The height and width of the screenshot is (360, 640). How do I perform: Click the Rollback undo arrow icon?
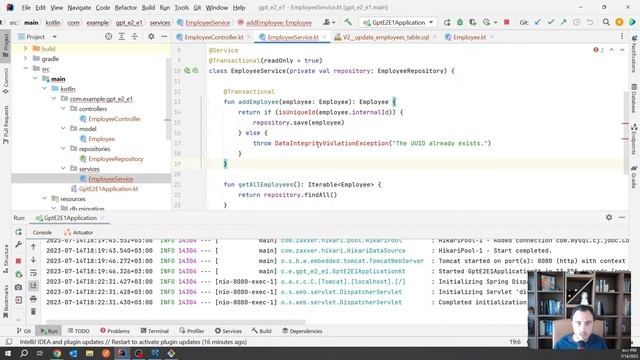[x=590, y=22]
